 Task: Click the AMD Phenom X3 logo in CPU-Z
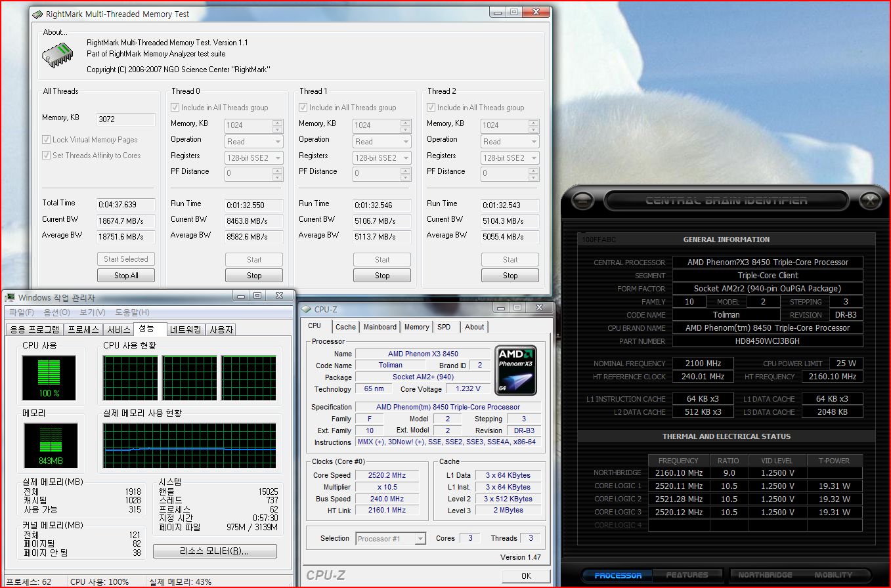coord(515,370)
